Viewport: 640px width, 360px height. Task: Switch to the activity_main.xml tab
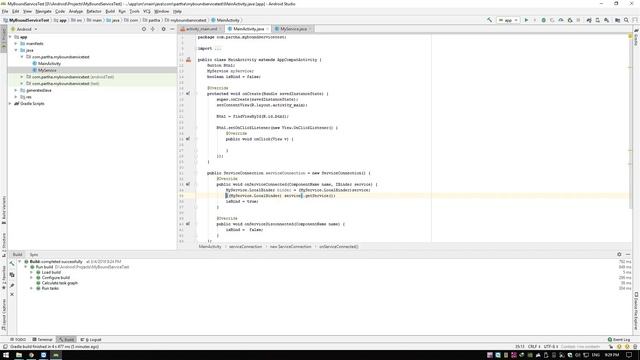[x=201, y=29]
